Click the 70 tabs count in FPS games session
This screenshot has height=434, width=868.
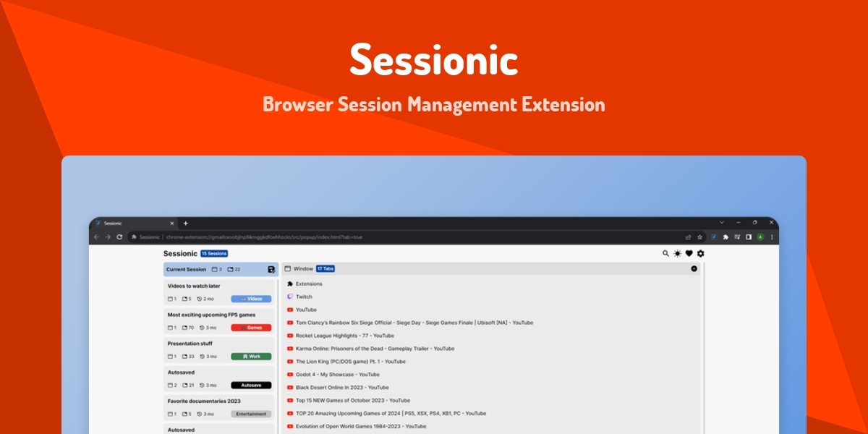click(188, 328)
